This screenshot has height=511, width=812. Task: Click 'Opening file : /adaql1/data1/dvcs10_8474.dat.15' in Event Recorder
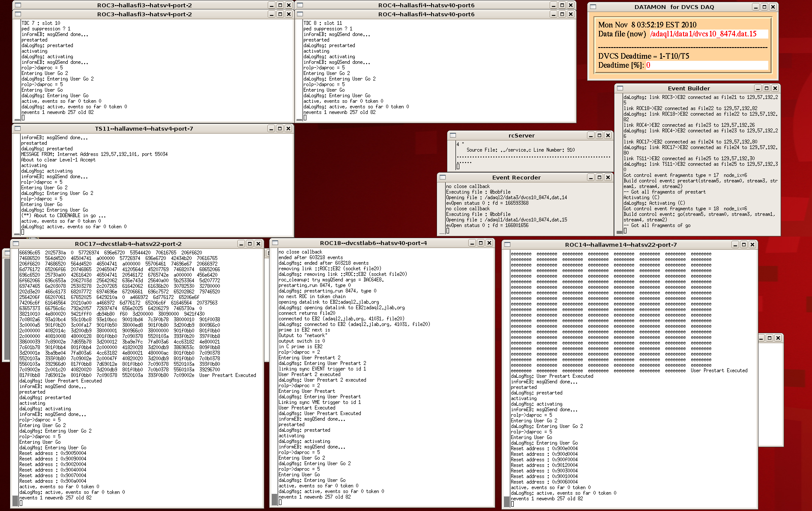pyautogui.click(x=506, y=220)
